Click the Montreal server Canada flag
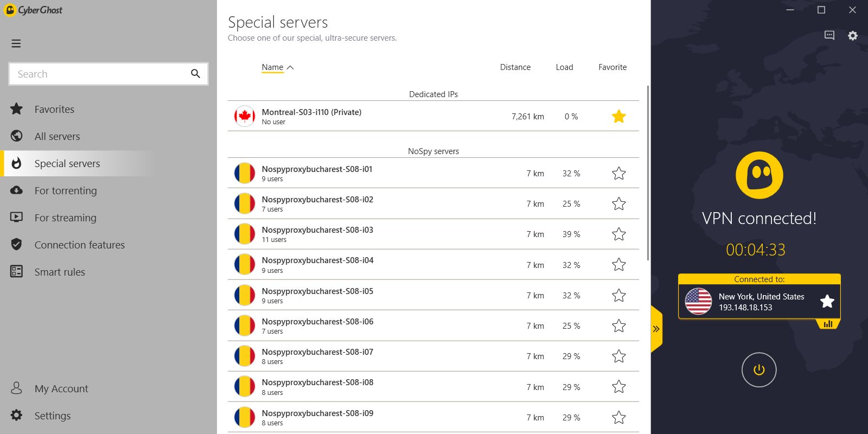 (x=245, y=116)
